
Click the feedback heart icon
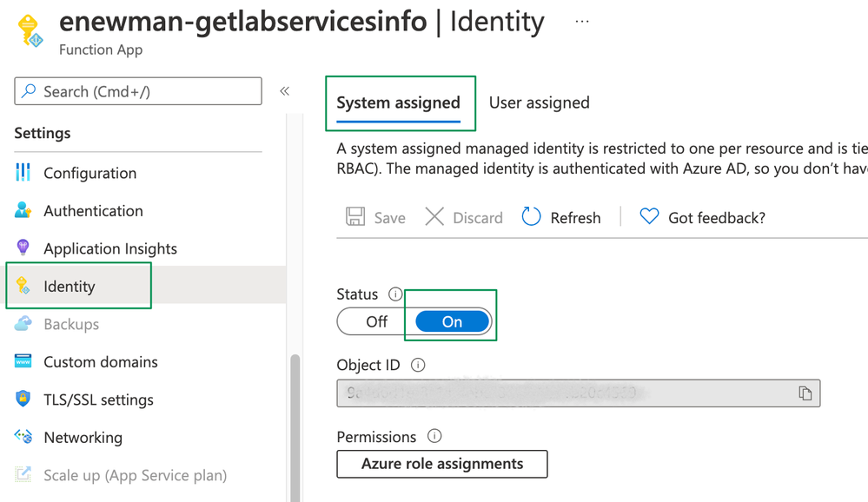649,216
